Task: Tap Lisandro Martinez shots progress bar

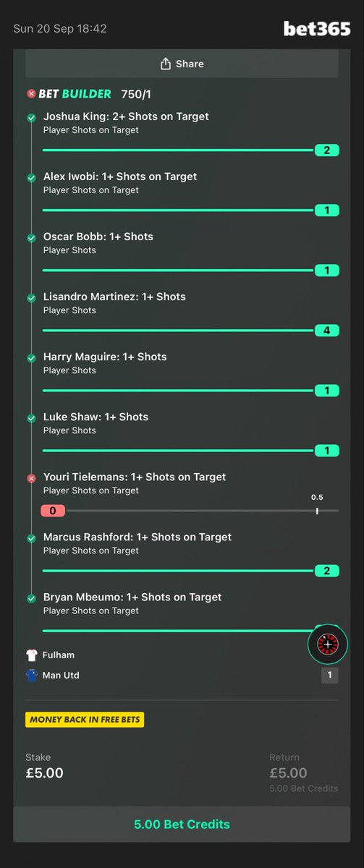Action: 190,331
